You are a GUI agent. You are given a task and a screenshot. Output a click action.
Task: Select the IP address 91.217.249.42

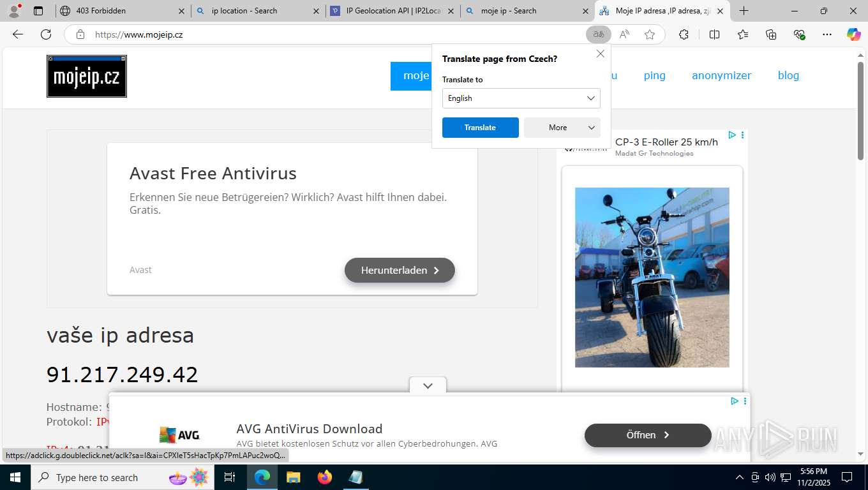tap(123, 375)
